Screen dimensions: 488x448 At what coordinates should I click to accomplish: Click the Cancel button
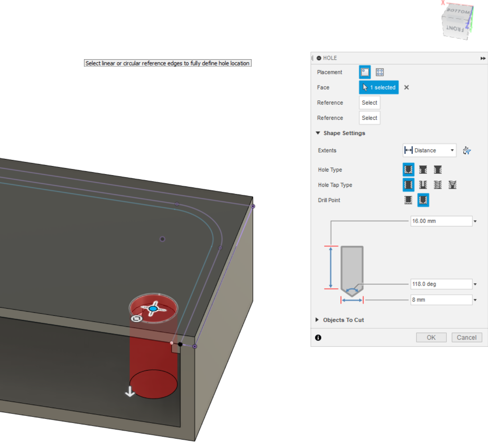click(466, 337)
